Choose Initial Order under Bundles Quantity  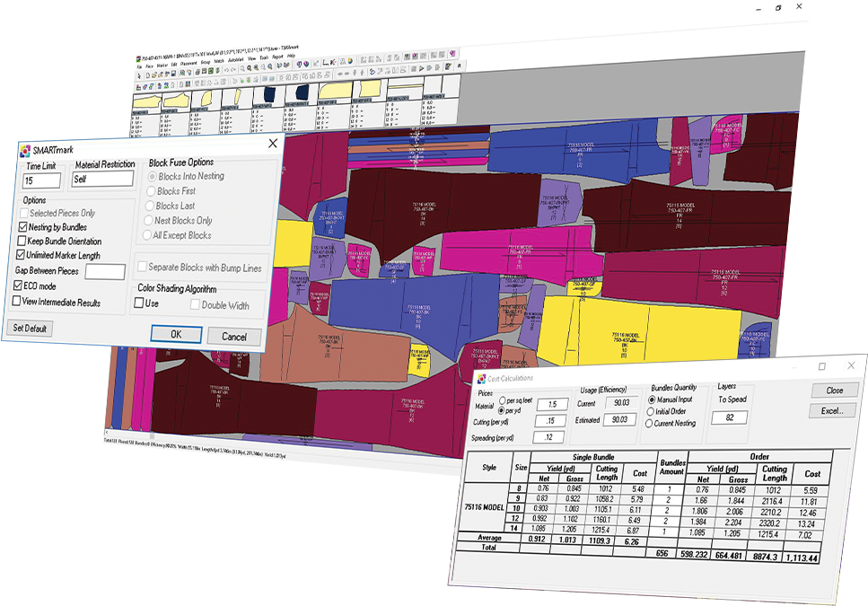tap(650, 412)
